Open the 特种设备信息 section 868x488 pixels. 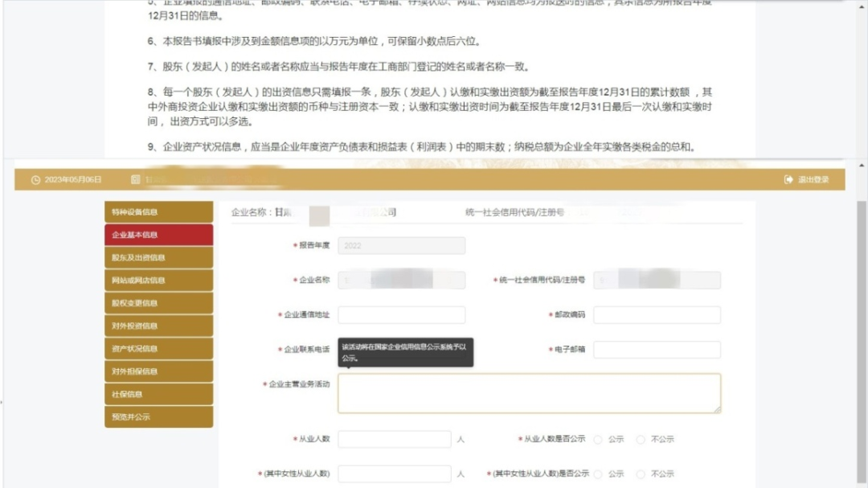[x=158, y=211]
